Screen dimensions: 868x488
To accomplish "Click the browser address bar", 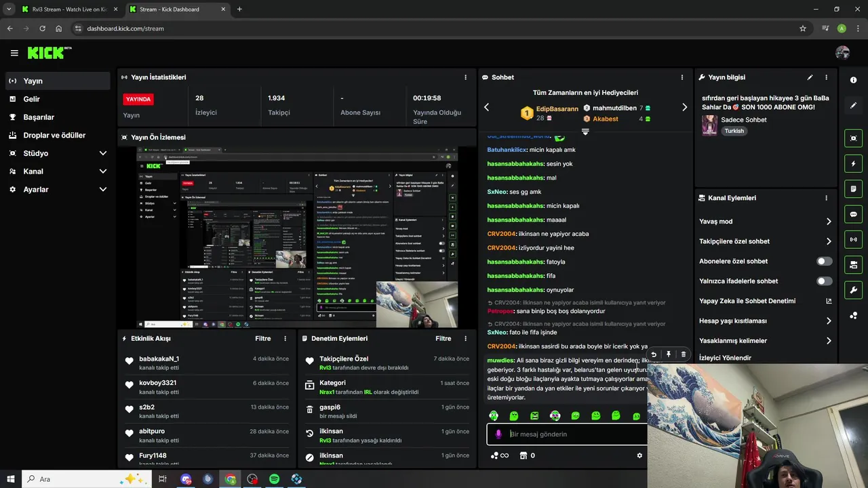I will 434,28.
